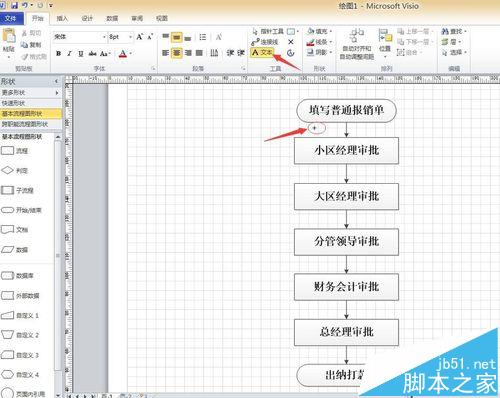This screenshot has height=398, width=500.
Task: Open the Position (位置) dropdown
Action: (x=385, y=43)
